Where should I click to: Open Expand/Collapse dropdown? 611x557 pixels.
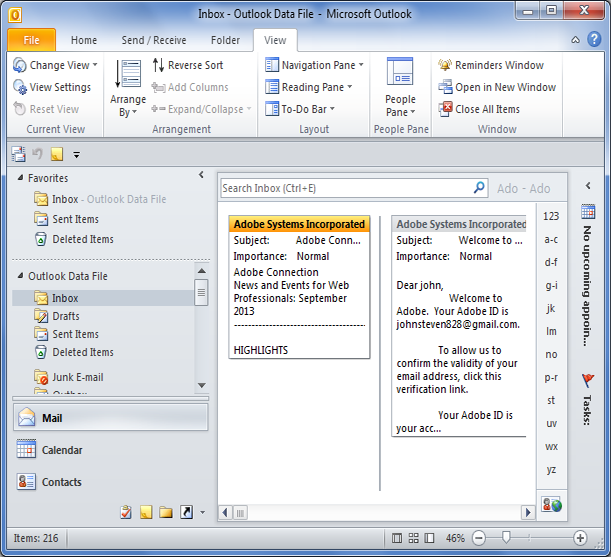(x=201, y=109)
